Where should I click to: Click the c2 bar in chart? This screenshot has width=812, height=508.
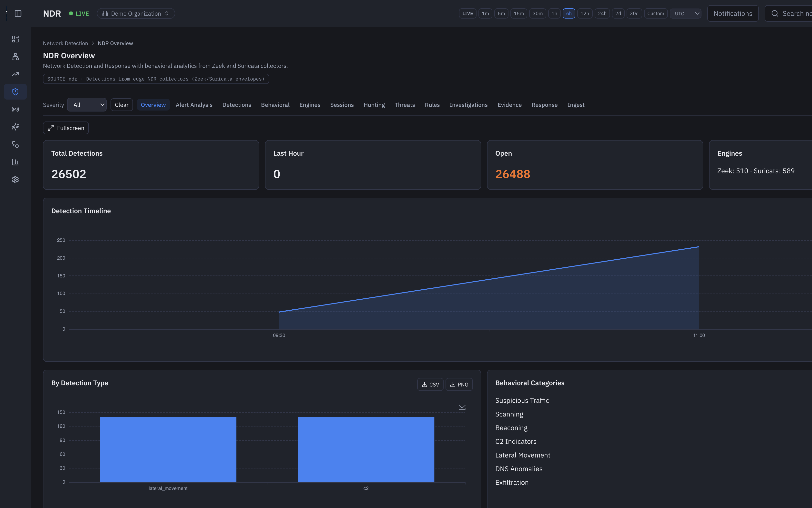366,449
